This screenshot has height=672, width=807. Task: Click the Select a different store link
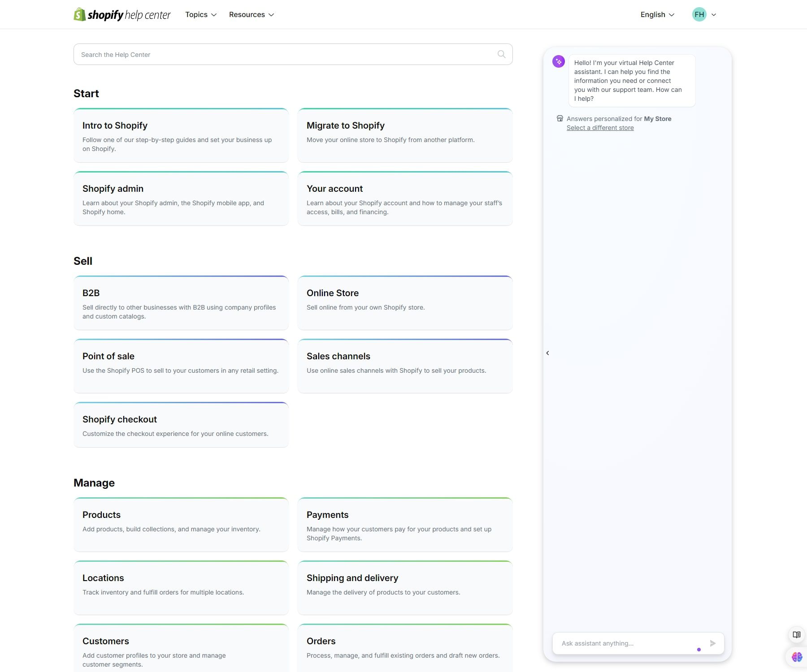pos(600,128)
